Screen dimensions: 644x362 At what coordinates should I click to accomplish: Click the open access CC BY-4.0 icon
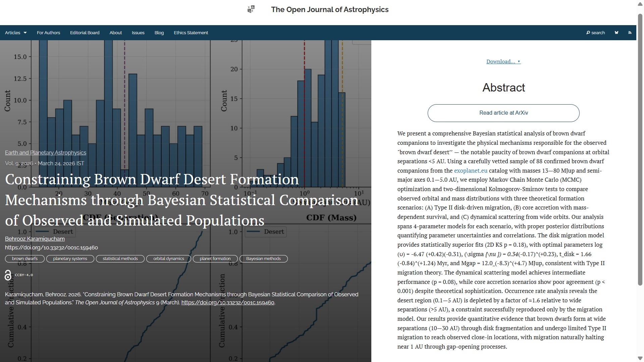pyautogui.click(x=8, y=275)
